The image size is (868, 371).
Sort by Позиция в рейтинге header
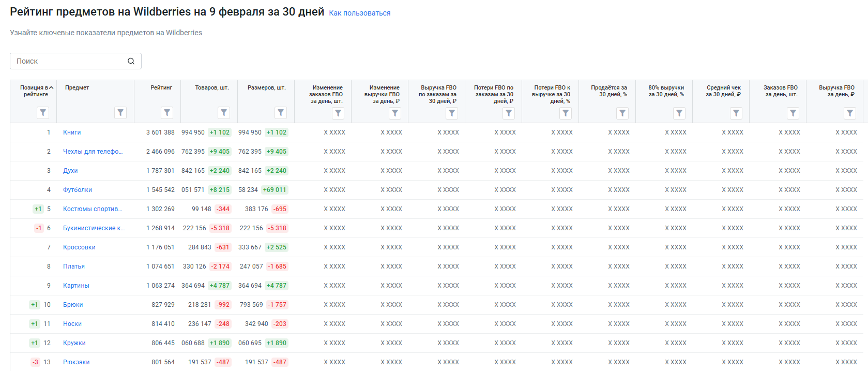point(36,91)
